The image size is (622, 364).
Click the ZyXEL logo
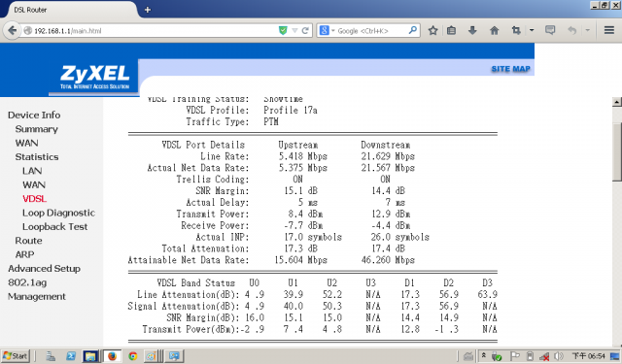click(94, 77)
